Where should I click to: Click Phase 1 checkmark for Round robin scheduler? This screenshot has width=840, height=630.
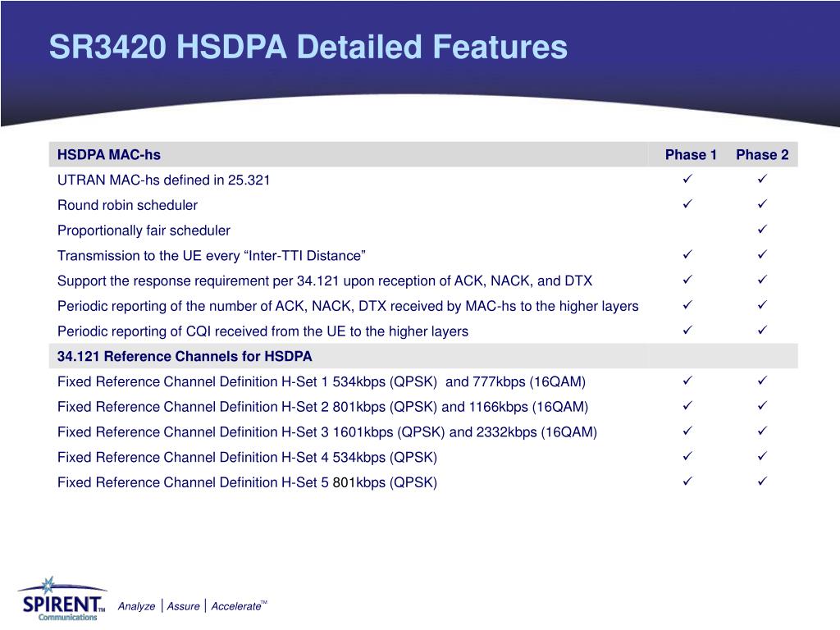point(687,203)
